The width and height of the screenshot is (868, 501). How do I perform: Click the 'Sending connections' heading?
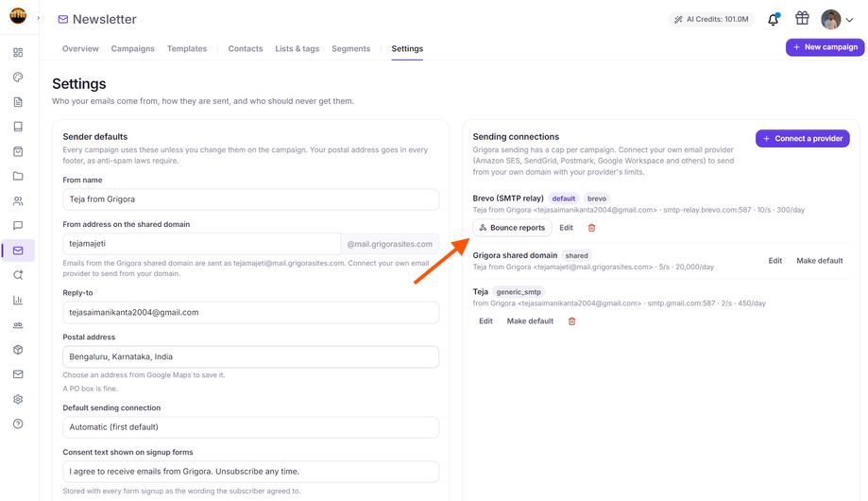coord(516,137)
